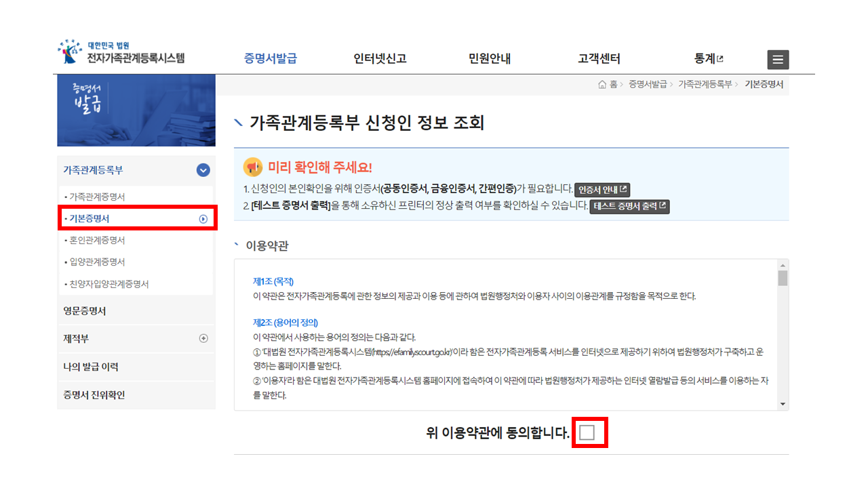The height and width of the screenshot is (488, 868).
Task: Click the 인증서 안내 button
Action: coord(602,190)
